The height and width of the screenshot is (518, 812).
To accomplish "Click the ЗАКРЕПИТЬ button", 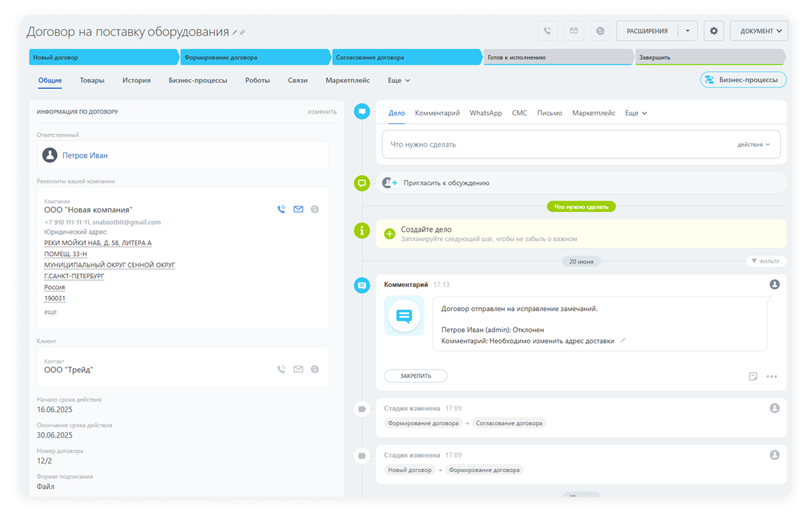I will [x=416, y=376].
